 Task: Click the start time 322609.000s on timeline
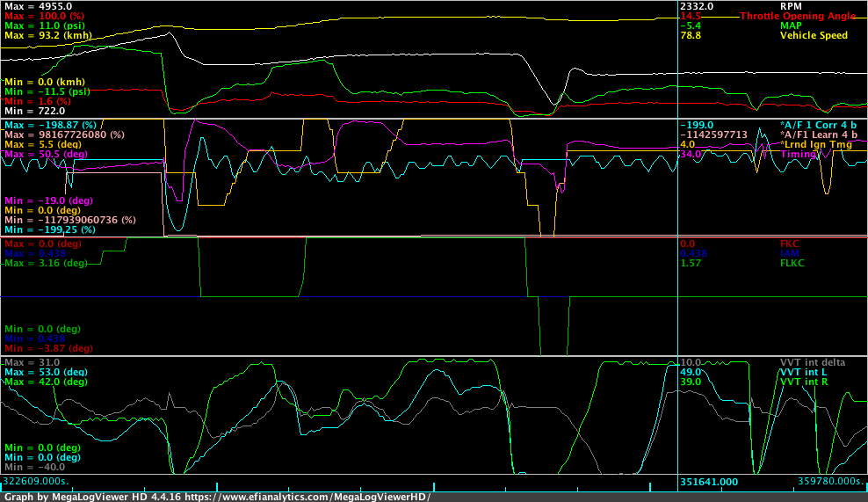(x=36, y=482)
